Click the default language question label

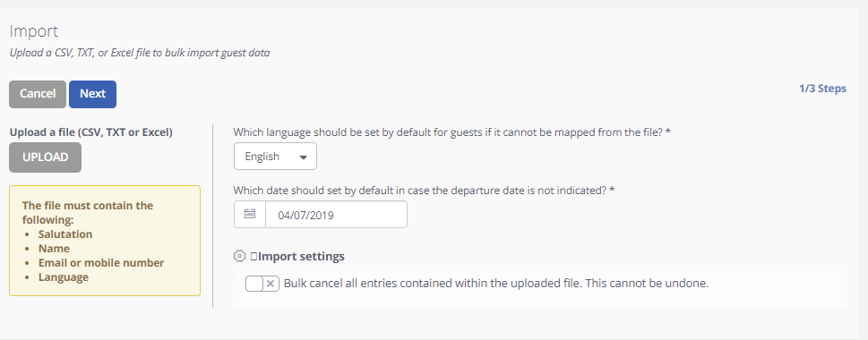pos(452,132)
